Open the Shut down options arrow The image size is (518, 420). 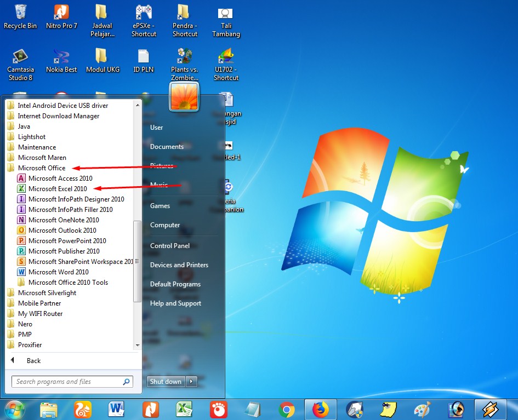[x=191, y=382]
